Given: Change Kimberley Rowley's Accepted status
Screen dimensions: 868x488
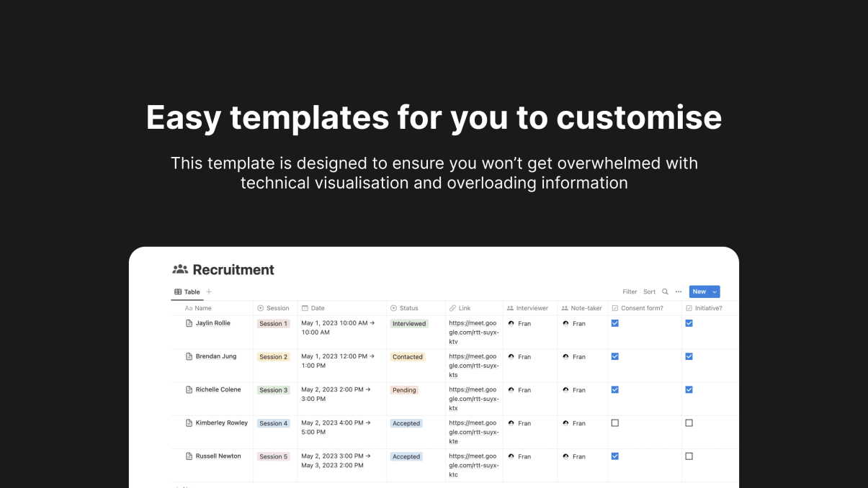Looking at the screenshot, I should click(x=406, y=423).
